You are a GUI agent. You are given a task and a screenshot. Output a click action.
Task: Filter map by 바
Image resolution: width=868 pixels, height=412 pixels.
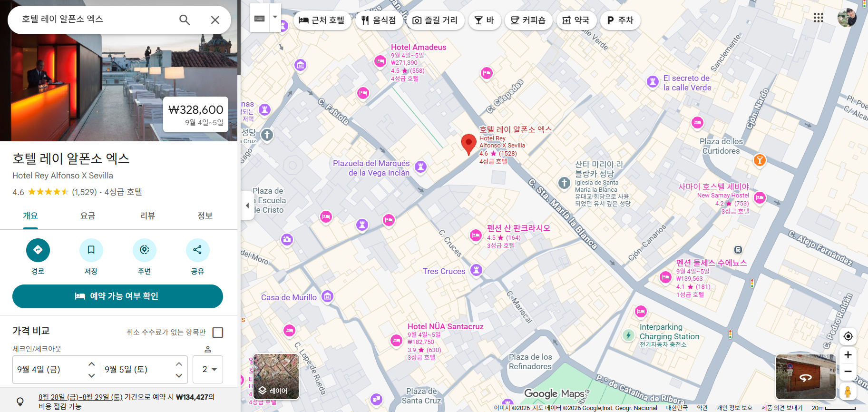click(x=485, y=20)
